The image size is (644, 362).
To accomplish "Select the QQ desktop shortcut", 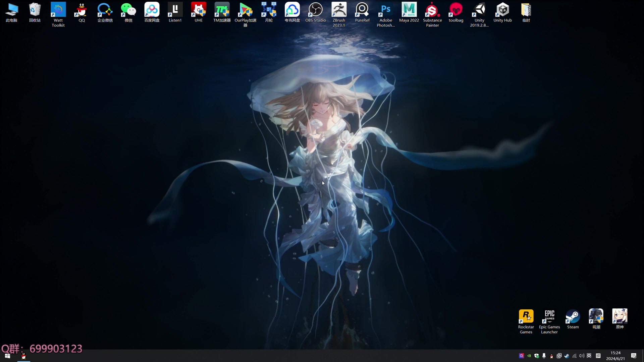I will pos(82,13).
